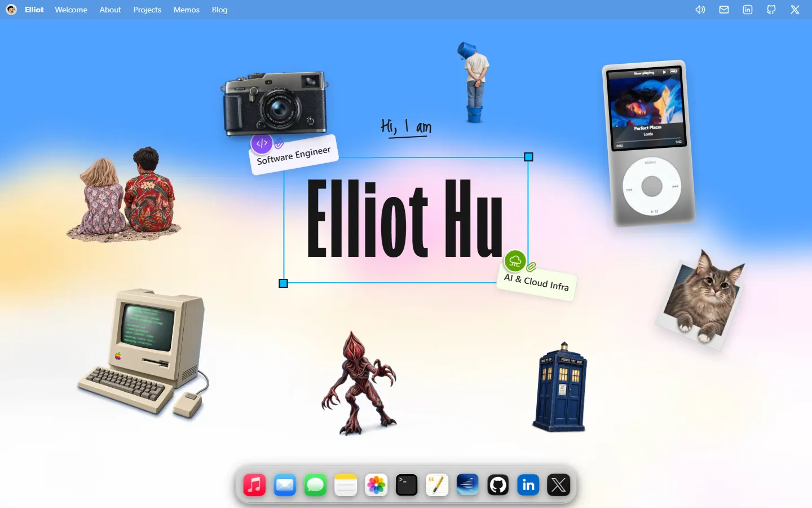The image size is (812, 508).
Task: Click the iPod click wheel center button
Action: tap(652, 186)
